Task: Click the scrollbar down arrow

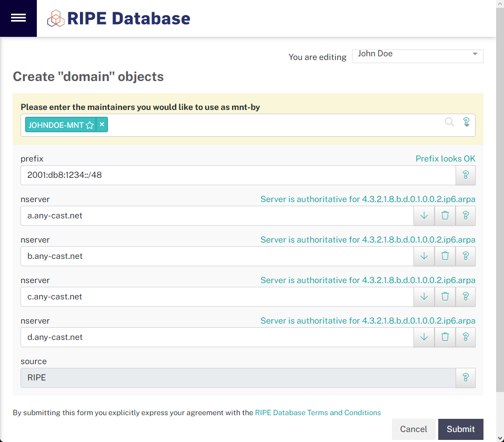Action: pos(500,438)
